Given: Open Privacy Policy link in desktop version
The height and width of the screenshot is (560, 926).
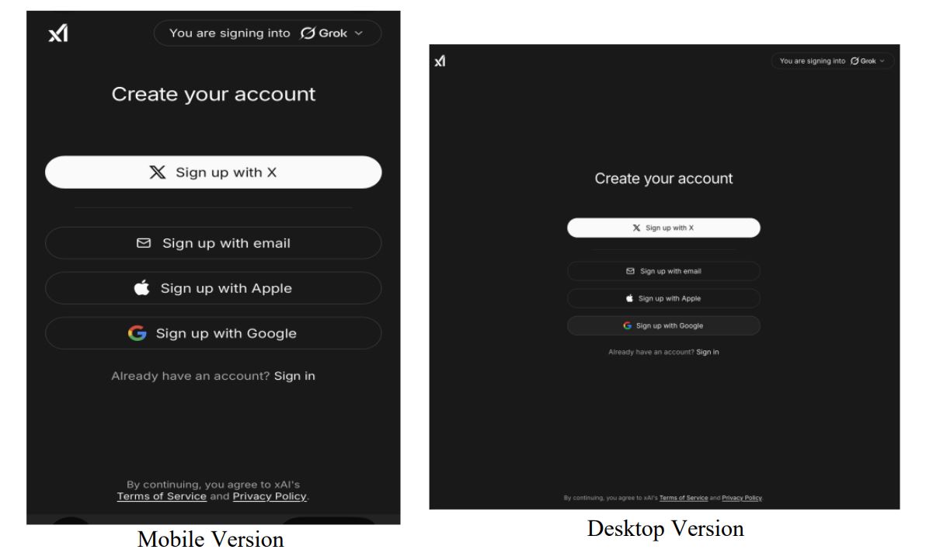Looking at the screenshot, I should click(x=742, y=498).
